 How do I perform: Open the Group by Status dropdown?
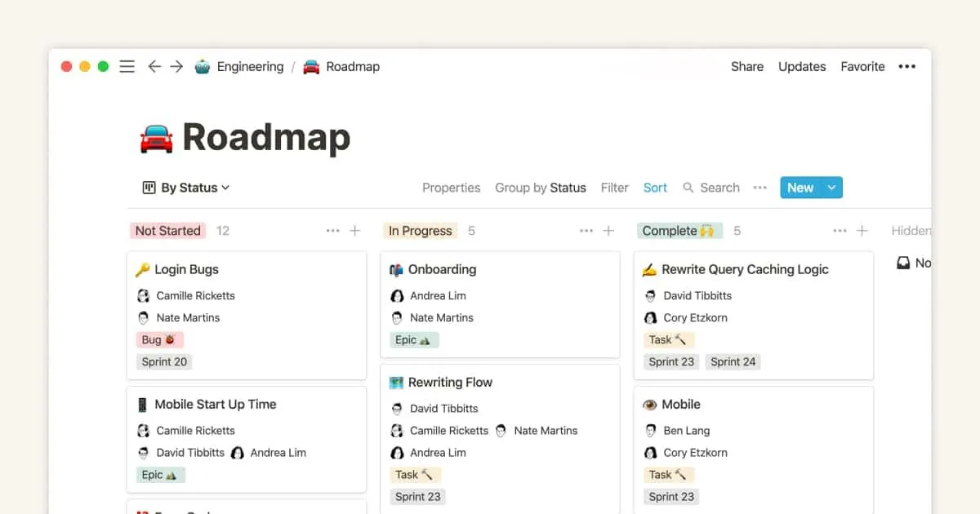[x=541, y=188]
